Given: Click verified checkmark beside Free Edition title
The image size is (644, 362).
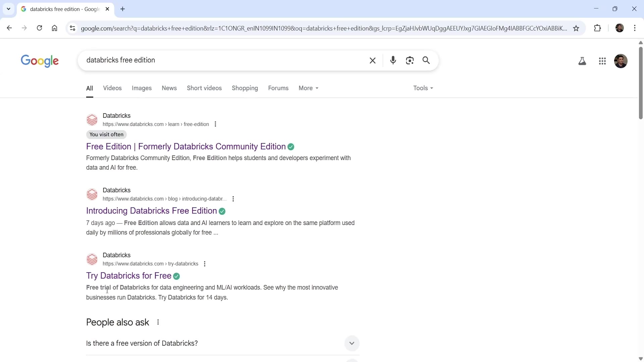Looking at the screenshot, I should coord(291,147).
